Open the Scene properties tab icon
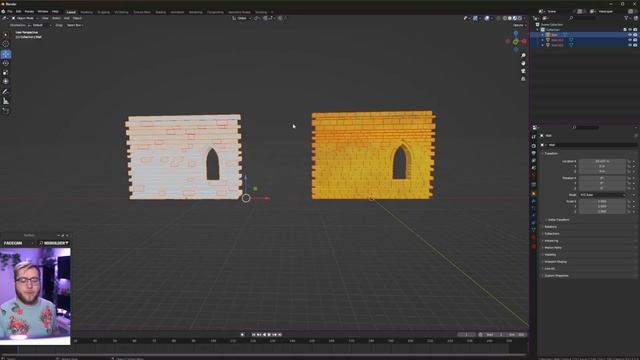Viewport: 640px width, 360px height. click(533, 168)
